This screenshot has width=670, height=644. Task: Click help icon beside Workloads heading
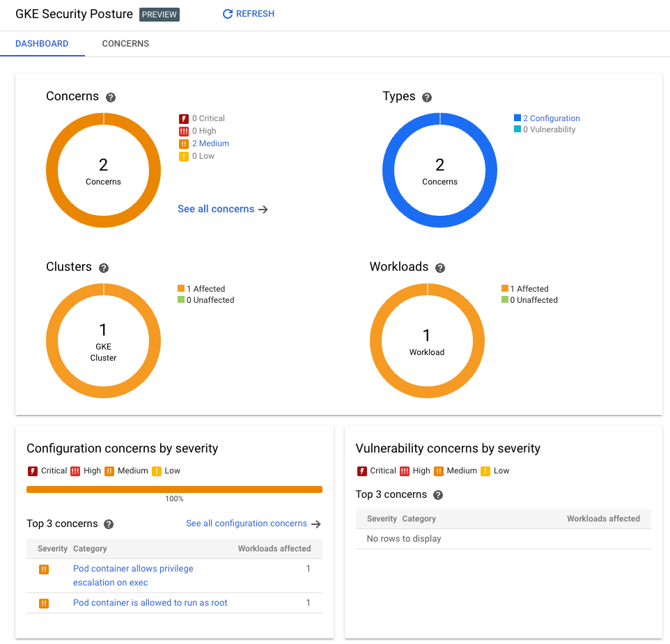click(440, 268)
